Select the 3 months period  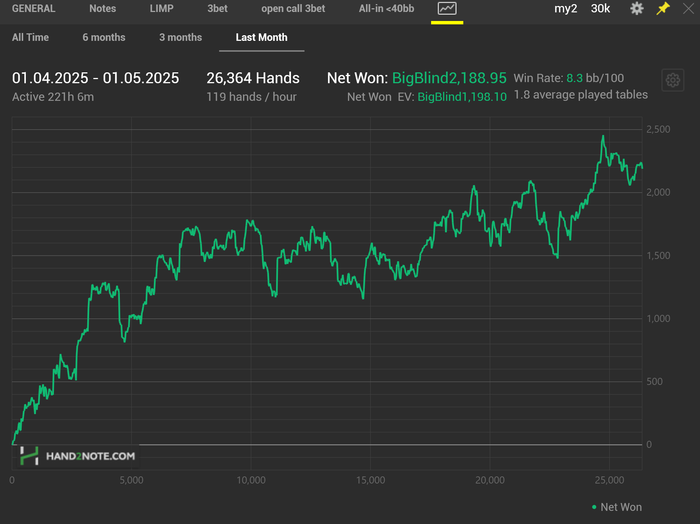point(181,37)
